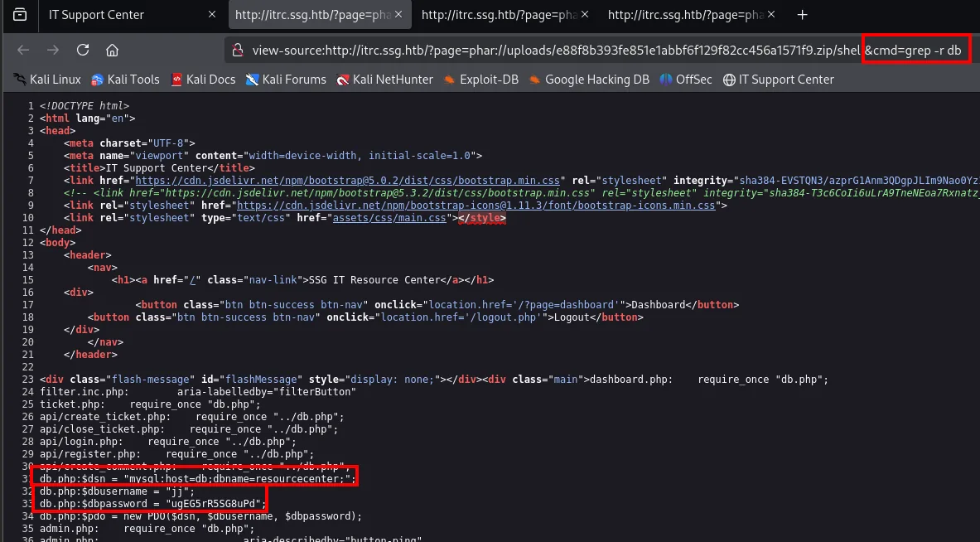
Task: Click the Logout button source line
Action: 365,317
